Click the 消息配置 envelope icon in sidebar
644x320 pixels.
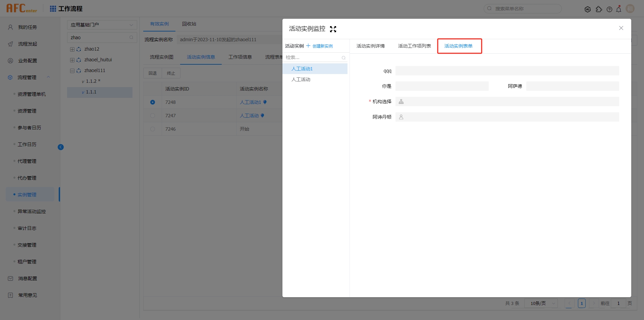click(10, 278)
